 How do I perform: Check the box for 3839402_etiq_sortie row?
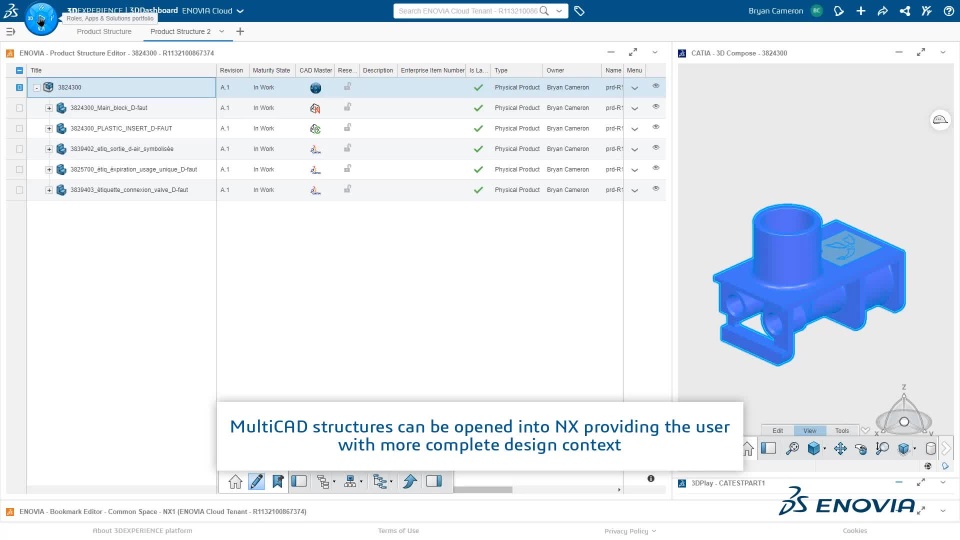click(20, 149)
